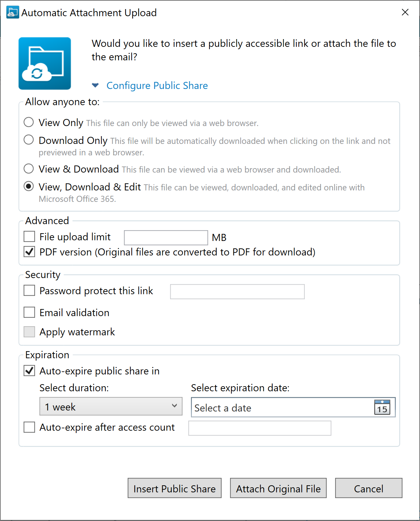420x521 pixels.
Task: Uncheck the PDF version checkbox
Action: click(x=30, y=252)
